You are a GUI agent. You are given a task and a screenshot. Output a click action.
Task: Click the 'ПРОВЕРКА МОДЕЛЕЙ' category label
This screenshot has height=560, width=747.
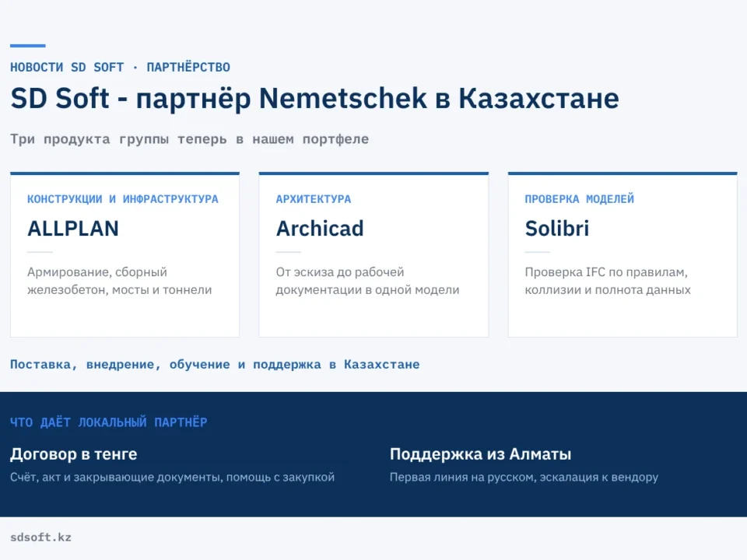(x=579, y=199)
